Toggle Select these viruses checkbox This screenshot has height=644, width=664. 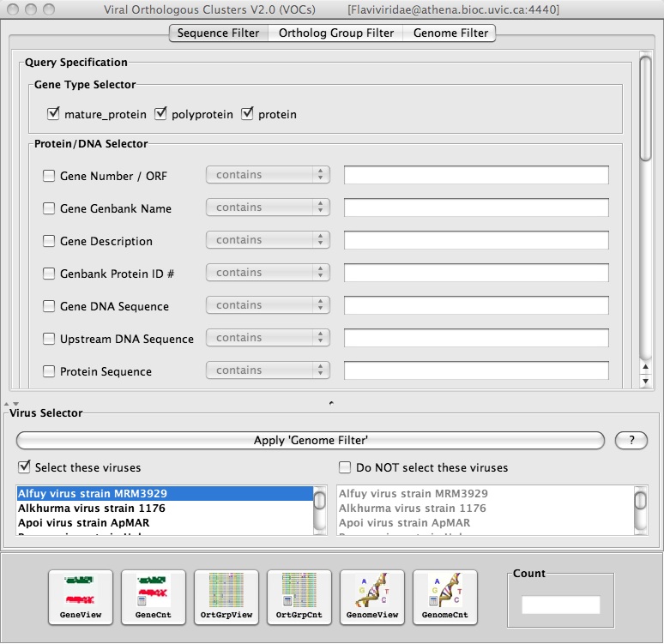pos(24,467)
